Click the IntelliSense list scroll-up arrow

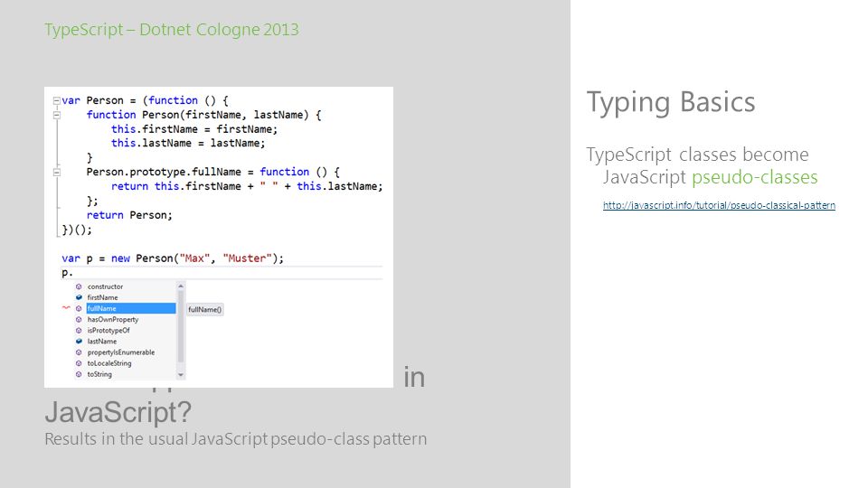[x=181, y=286]
